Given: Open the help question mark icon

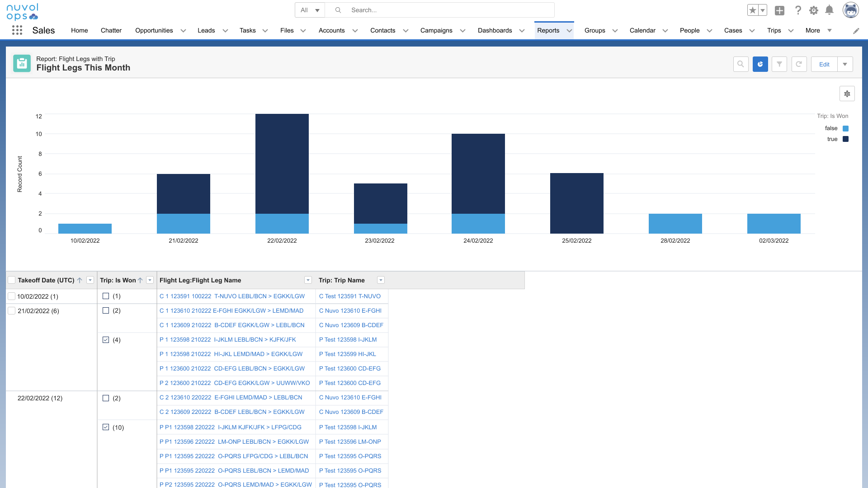Looking at the screenshot, I should click(x=798, y=10).
